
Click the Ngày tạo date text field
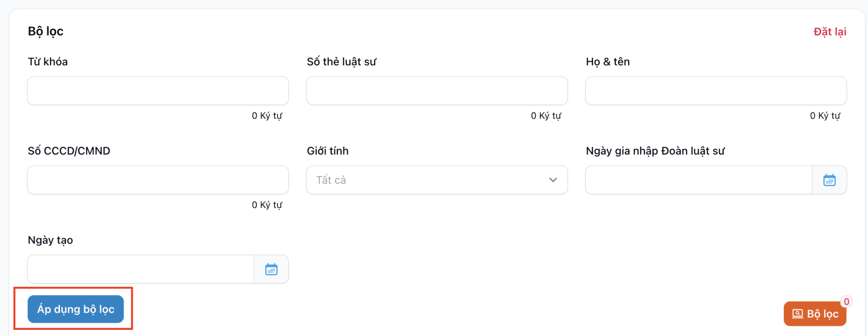point(141,269)
